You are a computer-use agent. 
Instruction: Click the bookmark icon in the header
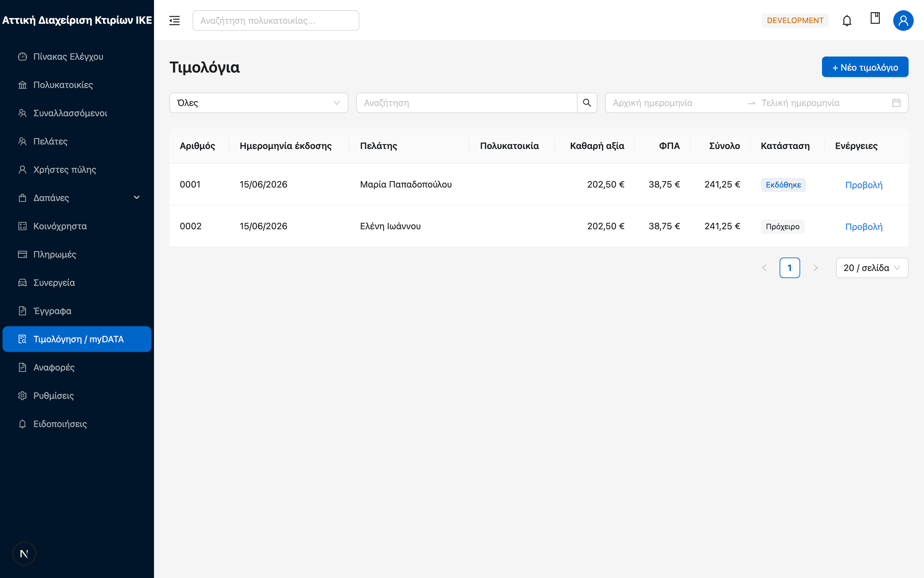875,18
